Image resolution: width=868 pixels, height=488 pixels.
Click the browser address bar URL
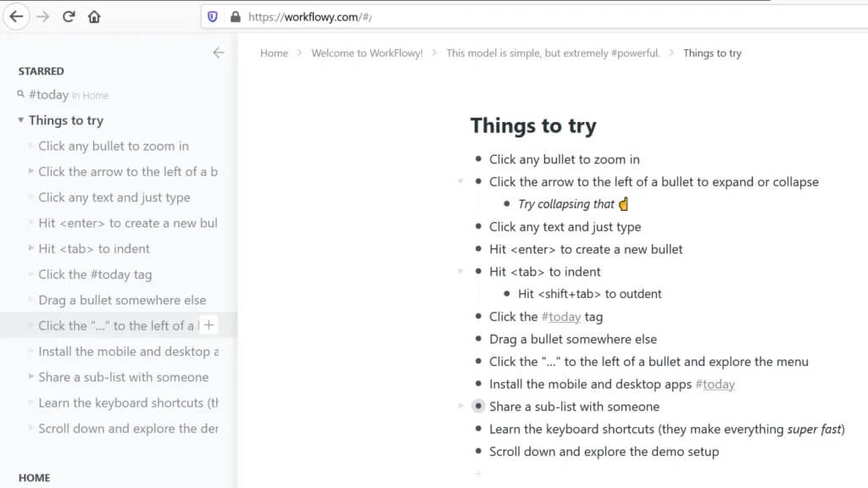(x=309, y=17)
